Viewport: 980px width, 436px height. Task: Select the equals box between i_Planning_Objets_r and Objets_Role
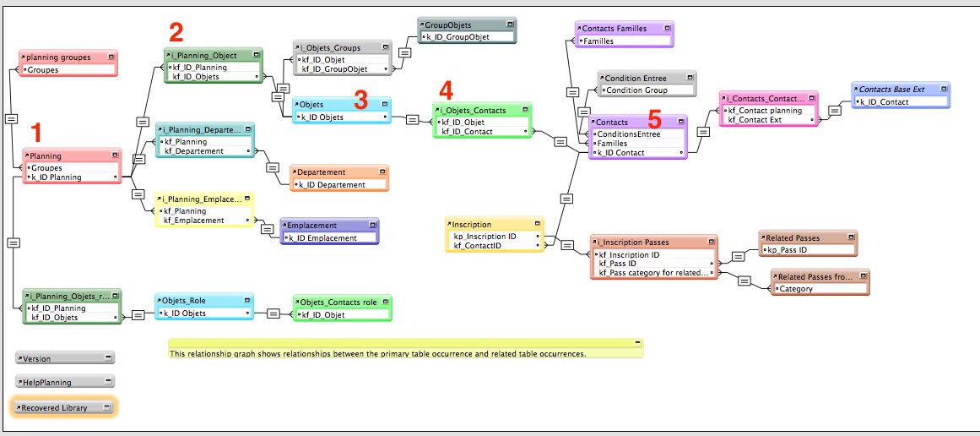[x=138, y=314]
